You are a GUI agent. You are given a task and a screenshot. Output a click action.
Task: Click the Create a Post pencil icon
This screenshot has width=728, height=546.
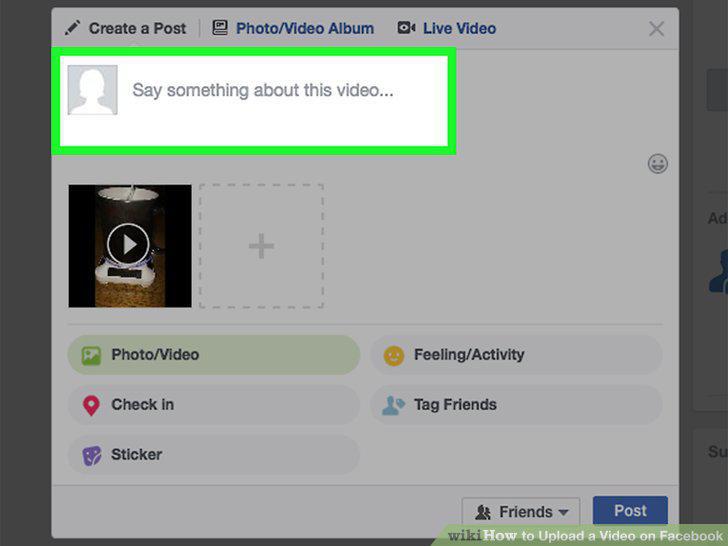[72, 28]
